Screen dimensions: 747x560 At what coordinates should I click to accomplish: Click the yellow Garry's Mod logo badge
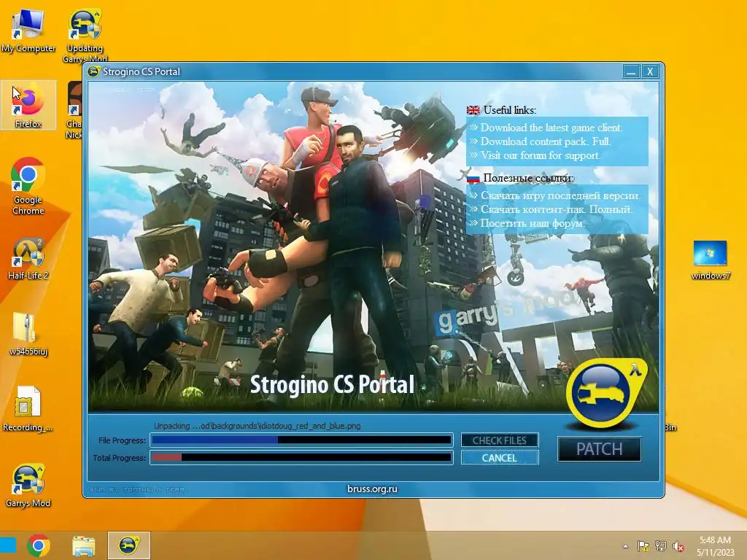(607, 392)
